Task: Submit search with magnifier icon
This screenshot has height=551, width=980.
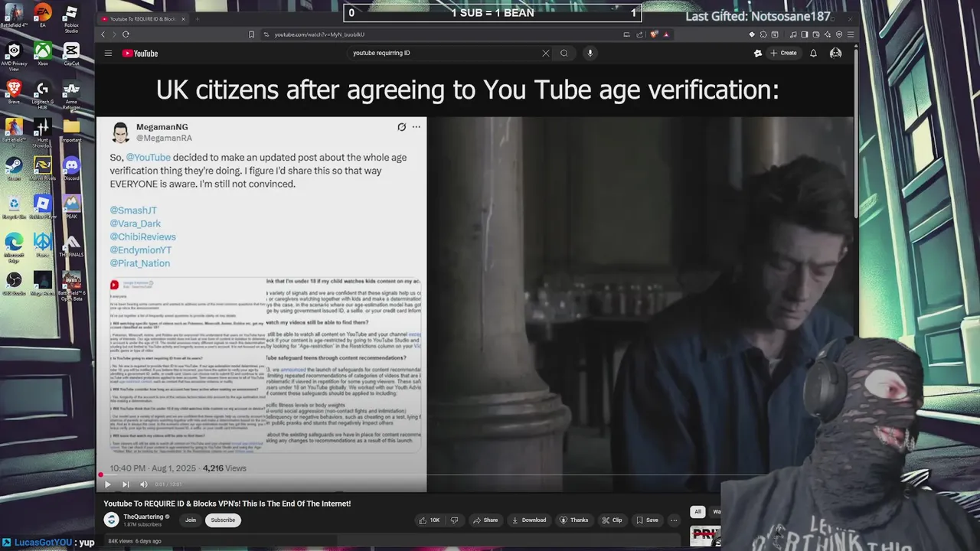Action: pos(564,53)
